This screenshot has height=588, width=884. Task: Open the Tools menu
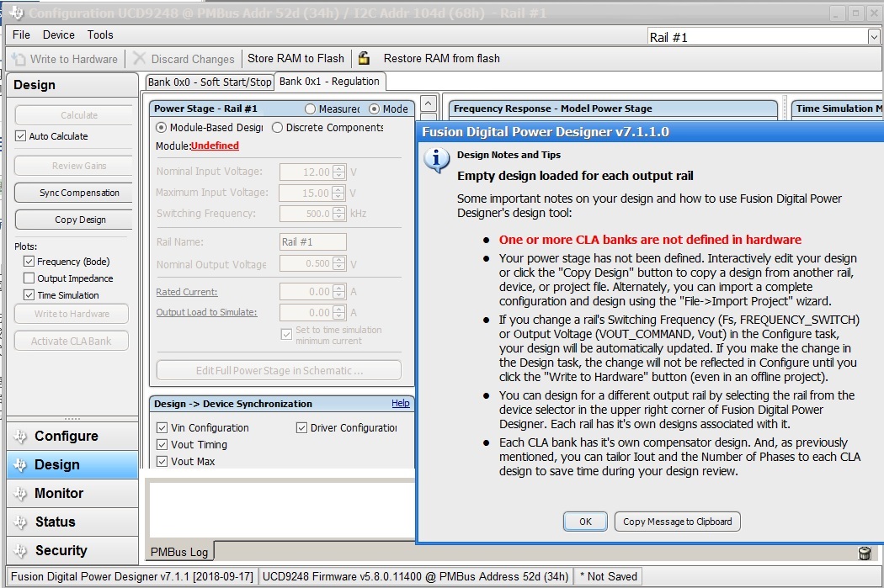100,35
